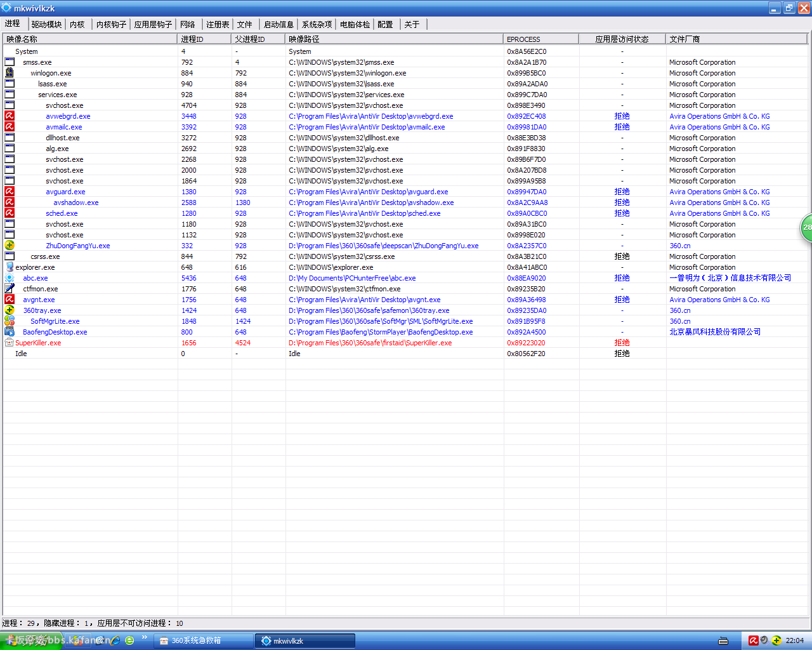This screenshot has height=650, width=812.
Task: Click the mkwivlkzk taskbar button
Action: (305, 640)
